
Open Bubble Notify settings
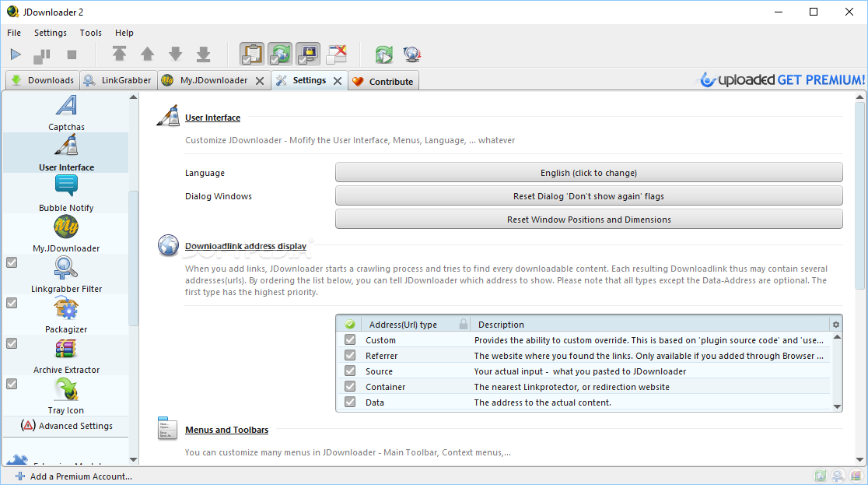click(x=66, y=193)
